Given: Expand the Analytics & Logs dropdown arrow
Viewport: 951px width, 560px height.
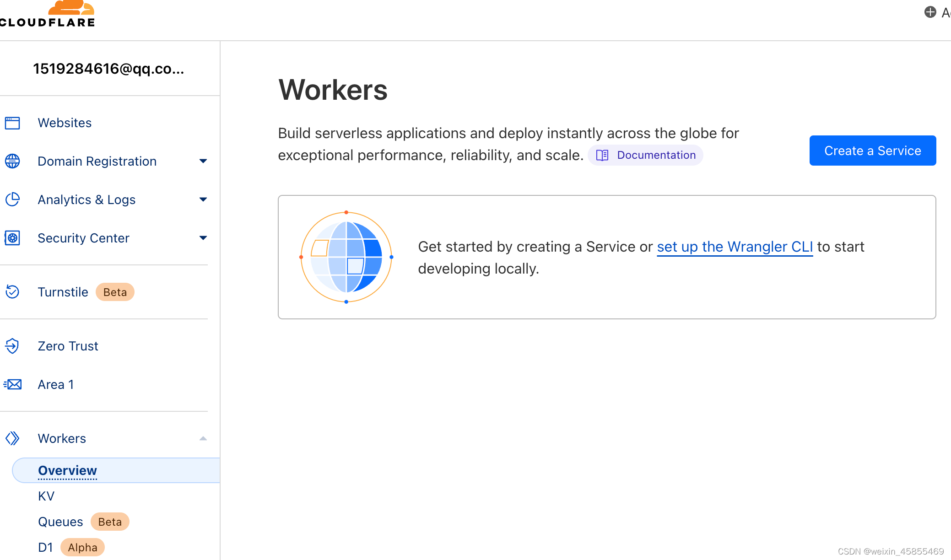Looking at the screenshot, I should [x=203, y=199].
